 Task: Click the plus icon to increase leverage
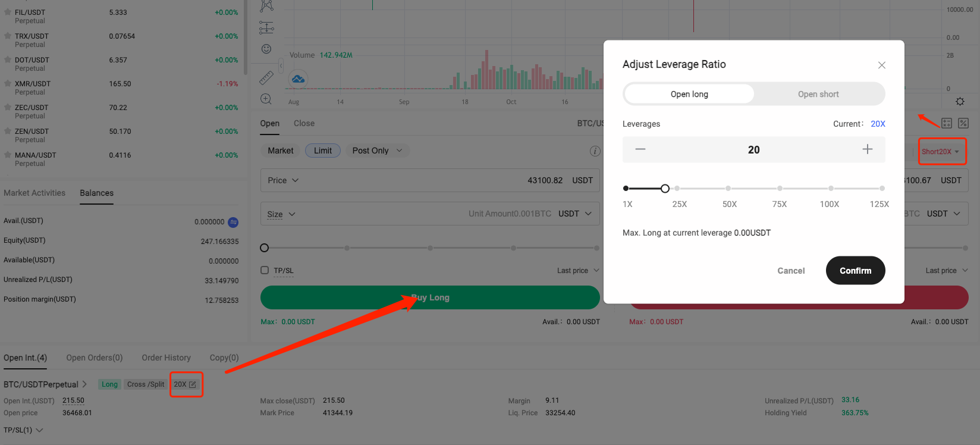(x=868, y=149)
